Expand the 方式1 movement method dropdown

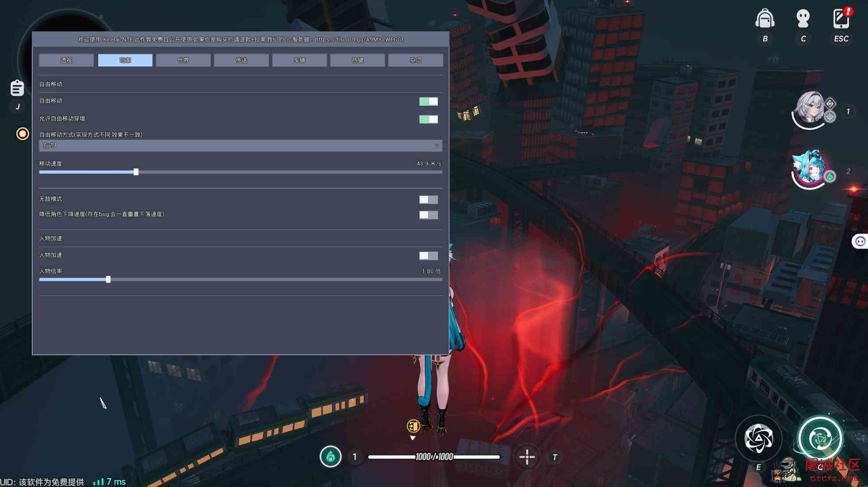(240, 146)
